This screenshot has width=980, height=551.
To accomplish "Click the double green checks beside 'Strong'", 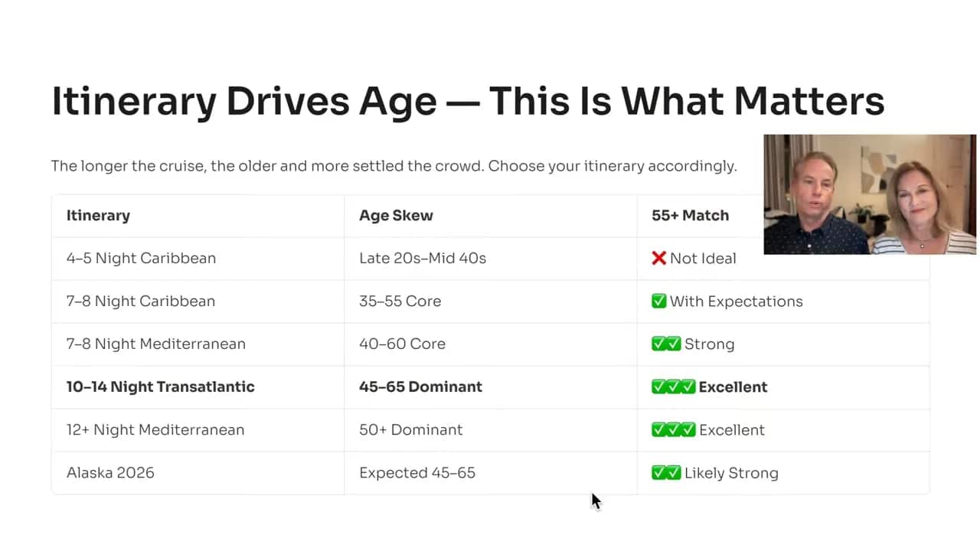I will click(x=666, y=344).
